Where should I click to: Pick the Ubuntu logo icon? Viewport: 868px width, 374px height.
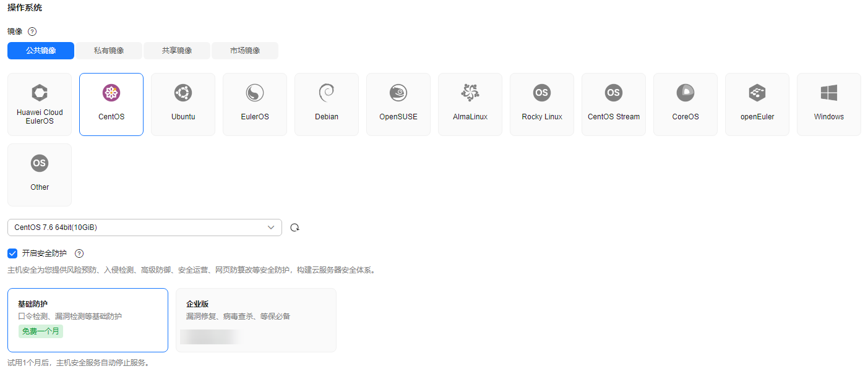pyautogui.click(x=183, y=93)
